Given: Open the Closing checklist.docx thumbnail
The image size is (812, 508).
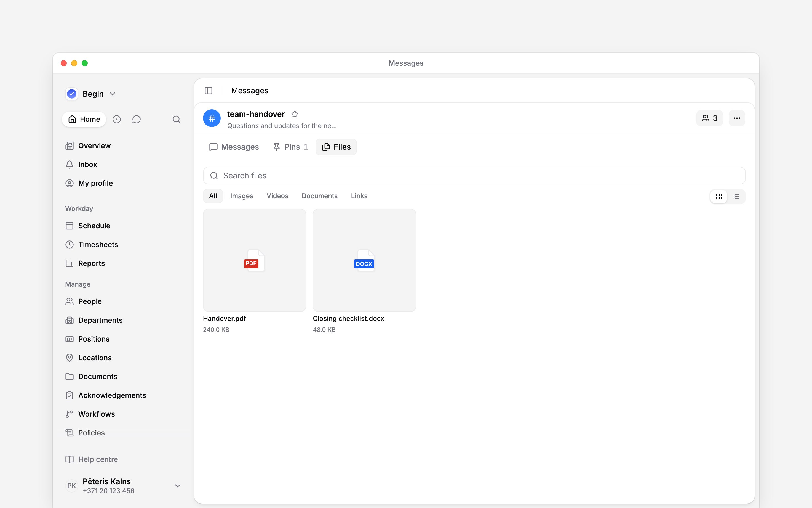Looking at the screenshot, I should click(x=364, y=260).
